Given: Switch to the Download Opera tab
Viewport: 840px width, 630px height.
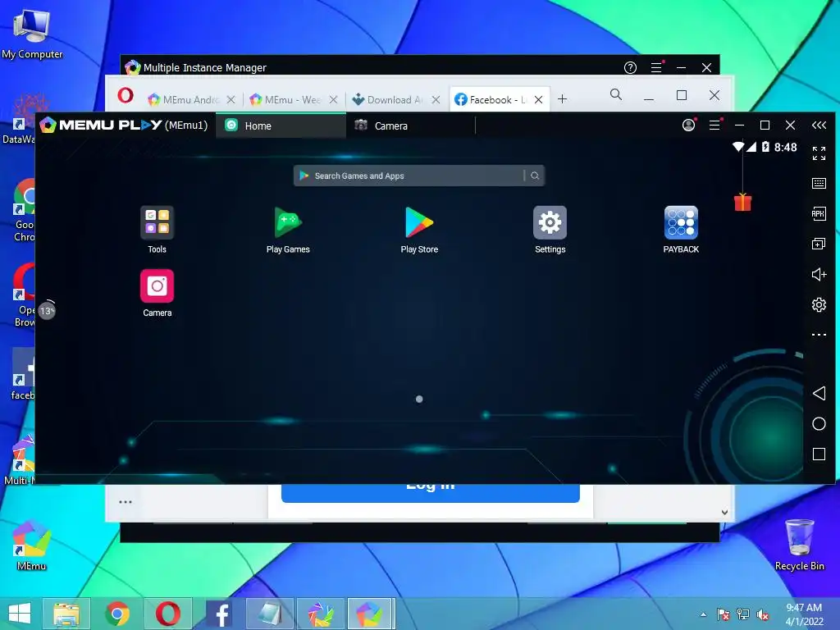Looking at the screenshot, I should [x=395, y=99].
